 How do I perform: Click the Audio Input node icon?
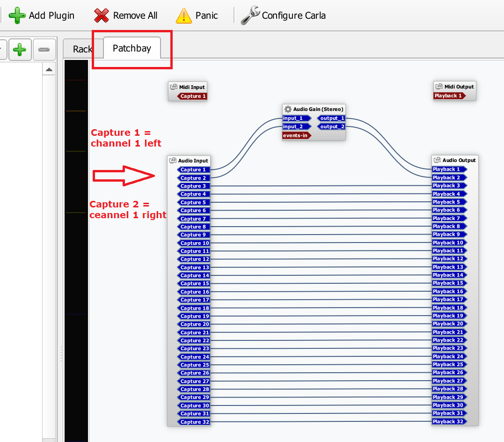click(x=173, y=161)
